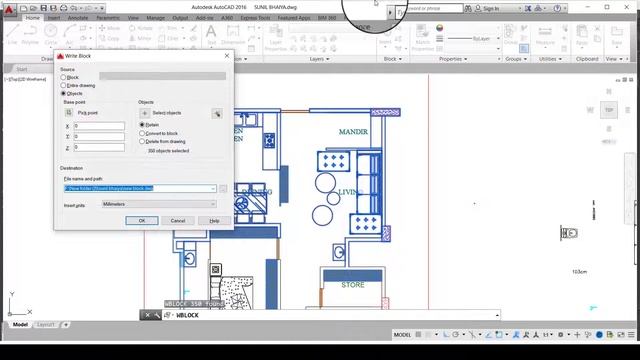Screen dimensions: 640x360
Task: Click the Autodesk Exchange Apps icon
Action: tap(528, 8)
